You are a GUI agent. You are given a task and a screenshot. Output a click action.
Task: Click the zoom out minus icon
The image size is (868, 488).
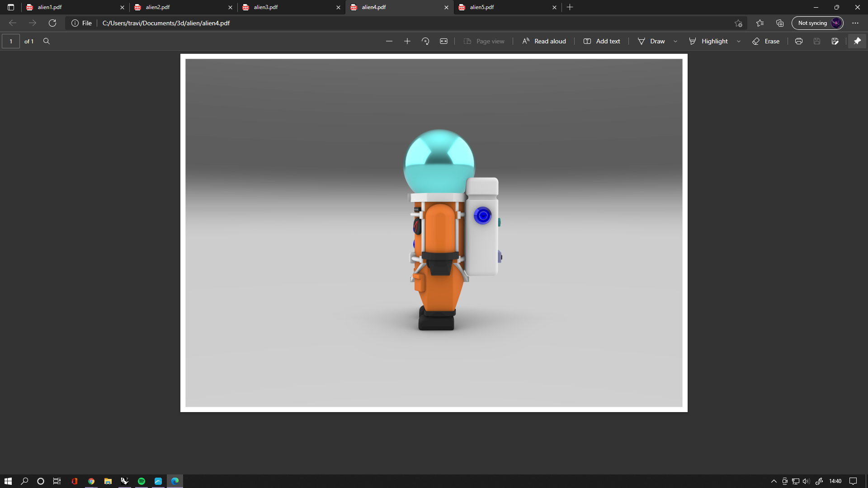[x=389, y=41]
